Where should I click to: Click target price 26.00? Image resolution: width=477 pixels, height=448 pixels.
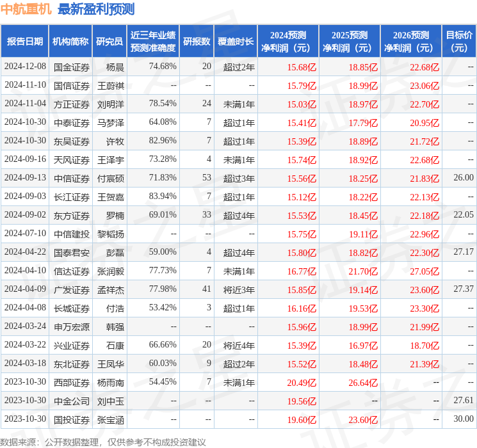[x=464, y=178]
